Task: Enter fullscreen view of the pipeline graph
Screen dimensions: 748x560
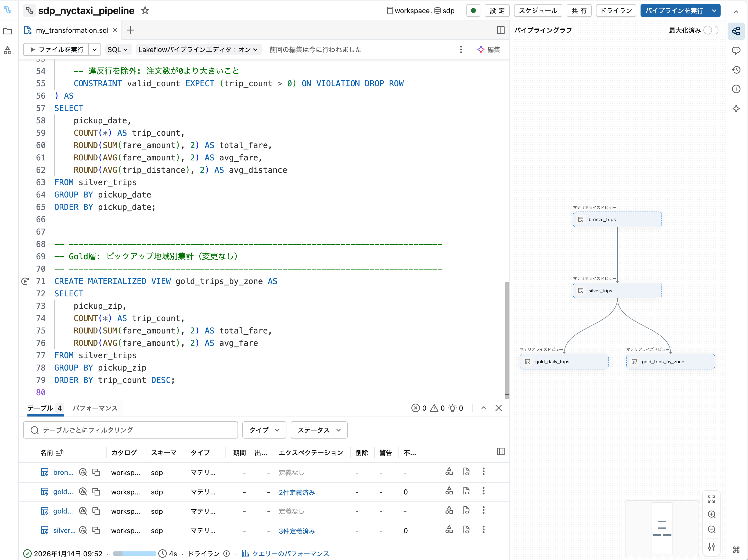Action: pyautogui.click(x=711, y=499)
